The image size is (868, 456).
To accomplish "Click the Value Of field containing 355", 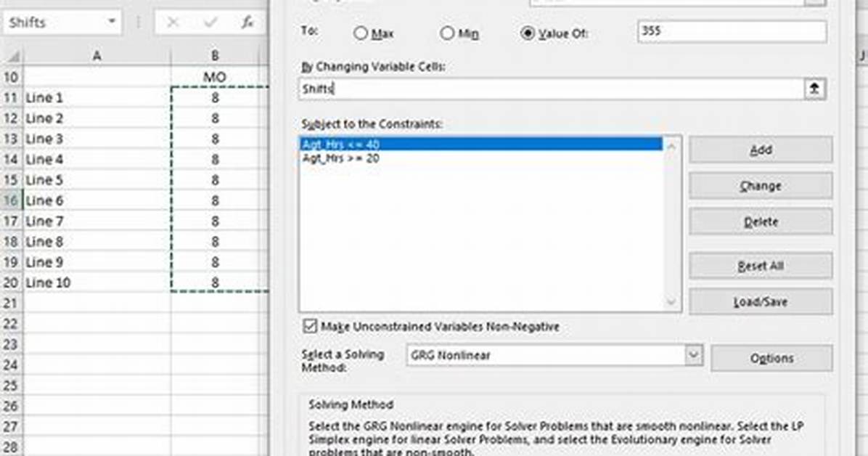I will [x=732, y=31].
